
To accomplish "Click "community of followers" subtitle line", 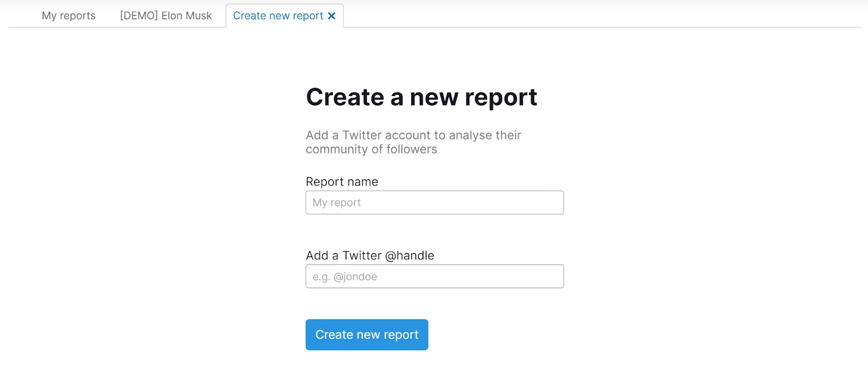I will pyautogui.click(x=371, y=150).
